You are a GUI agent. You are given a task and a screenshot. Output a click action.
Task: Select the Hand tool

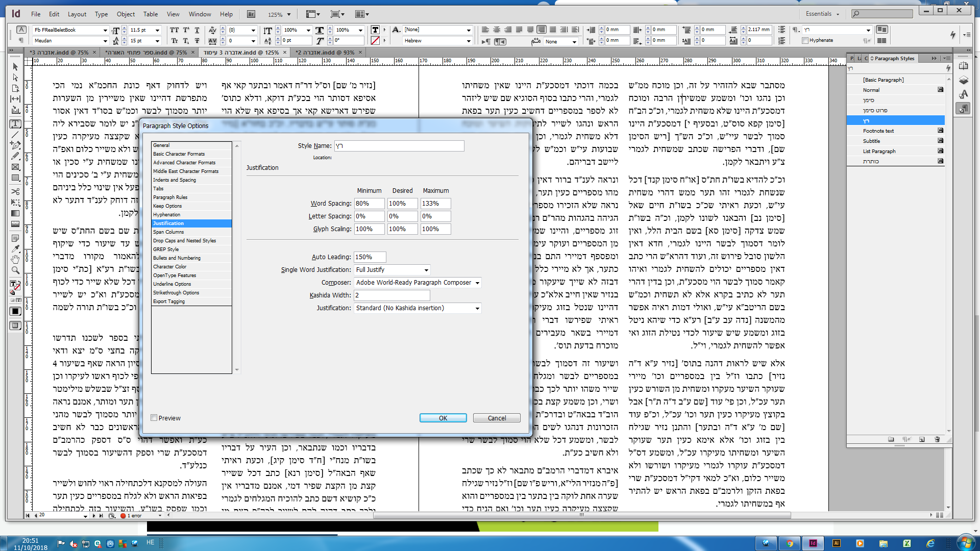tap(15, 259)
